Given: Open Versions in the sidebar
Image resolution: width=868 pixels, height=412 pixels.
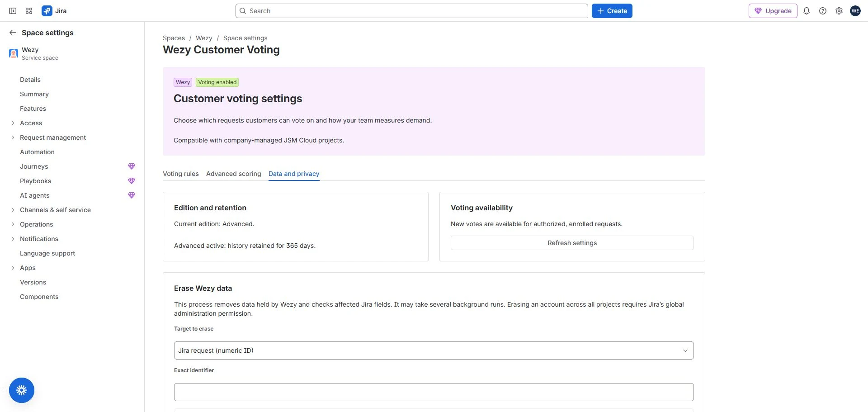Looking at the screenshot, I should pos(33,282).
